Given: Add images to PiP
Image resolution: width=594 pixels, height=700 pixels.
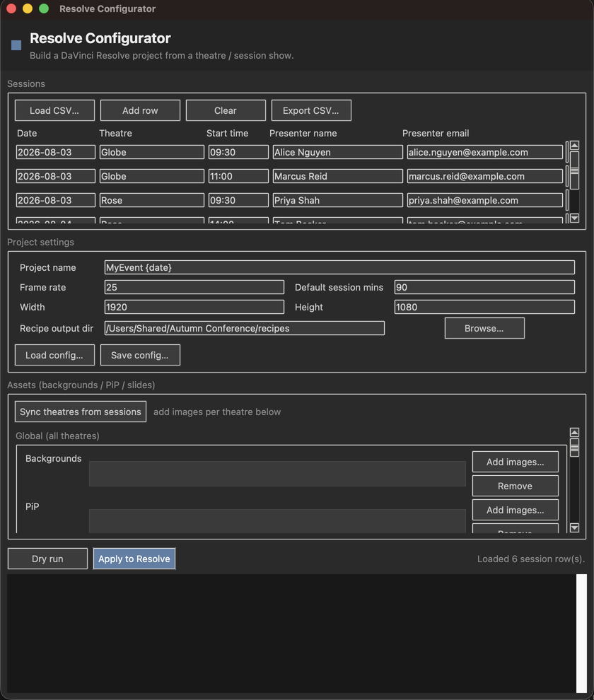Looking at the screenshot, I should 516,510.
